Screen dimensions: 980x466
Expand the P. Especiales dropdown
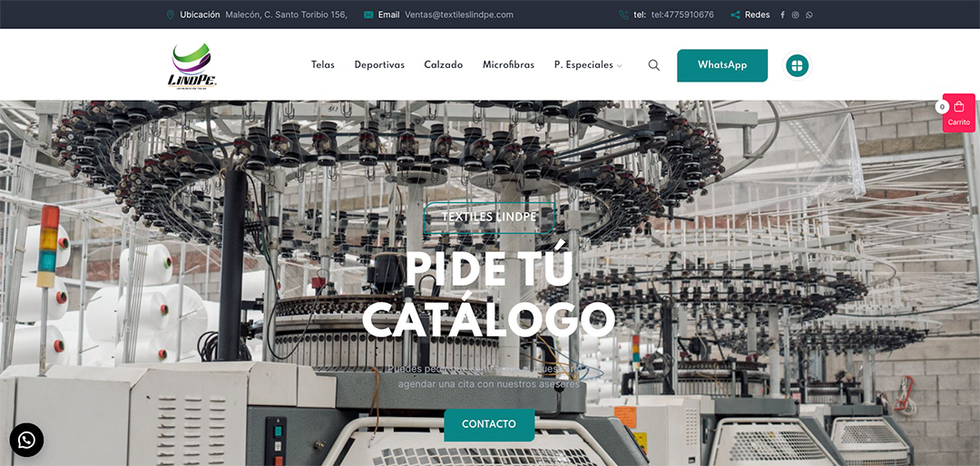click(588, 65)
